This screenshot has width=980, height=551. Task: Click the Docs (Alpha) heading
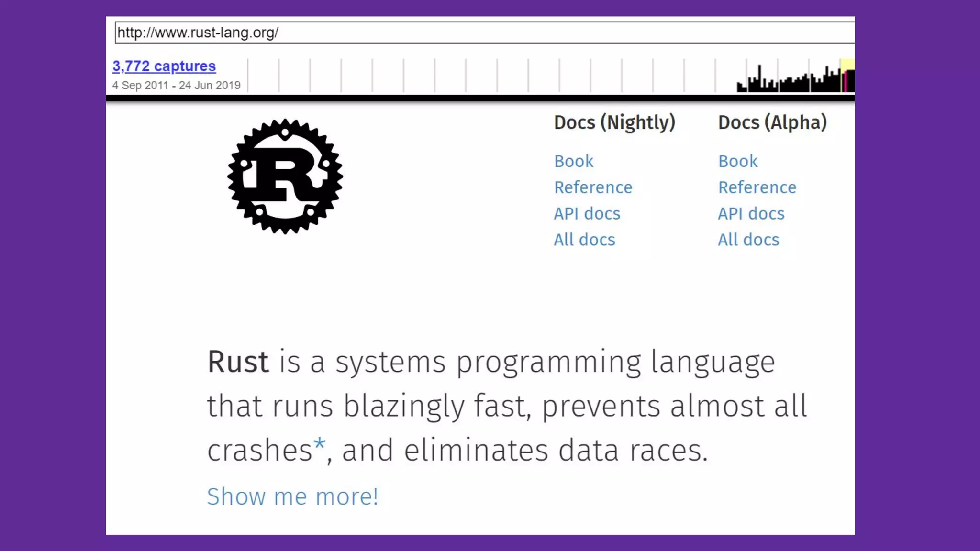[x=772, y=122]
